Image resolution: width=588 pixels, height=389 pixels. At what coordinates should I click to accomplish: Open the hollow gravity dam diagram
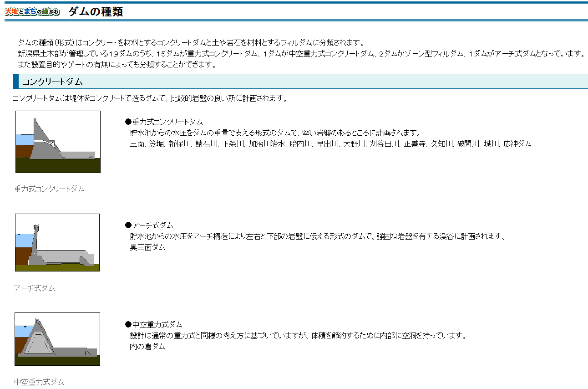point(57,339)
